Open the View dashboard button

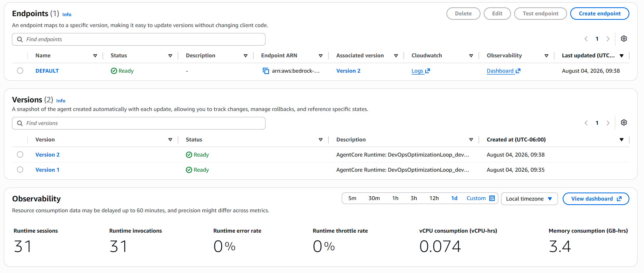(596, 199)
